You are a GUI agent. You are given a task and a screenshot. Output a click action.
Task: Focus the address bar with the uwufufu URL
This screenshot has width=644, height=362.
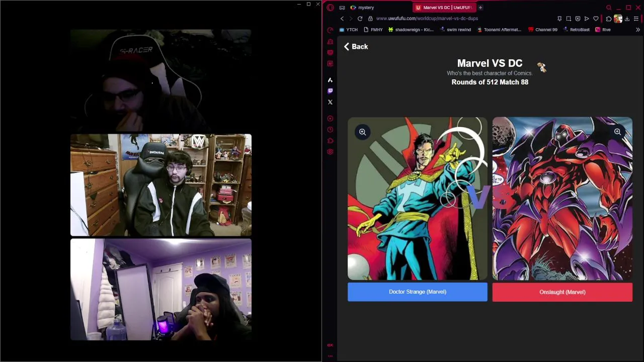pyautogui.click(x=427, y=19)
